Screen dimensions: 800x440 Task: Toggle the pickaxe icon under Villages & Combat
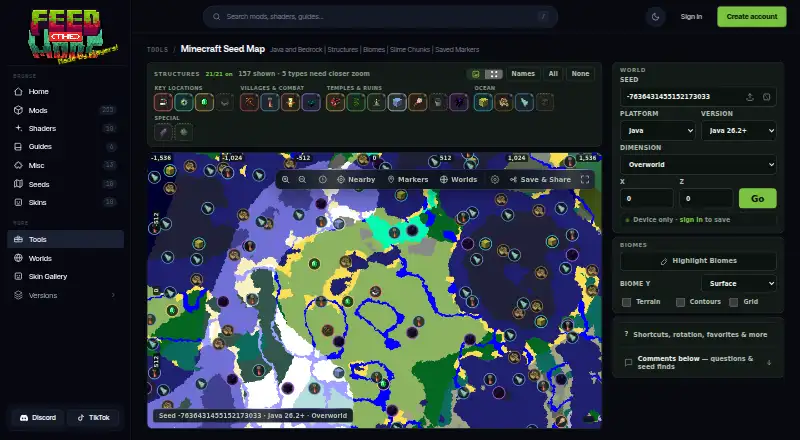(x=249, y=103)
